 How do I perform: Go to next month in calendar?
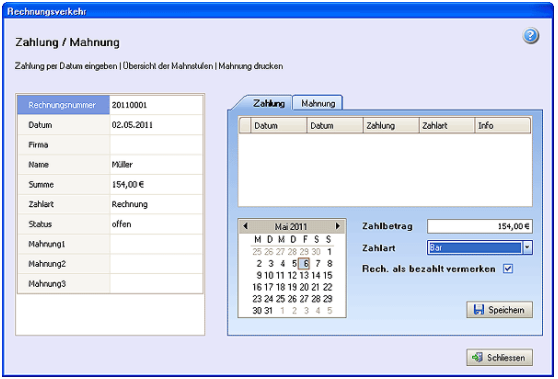pos(337,226)
